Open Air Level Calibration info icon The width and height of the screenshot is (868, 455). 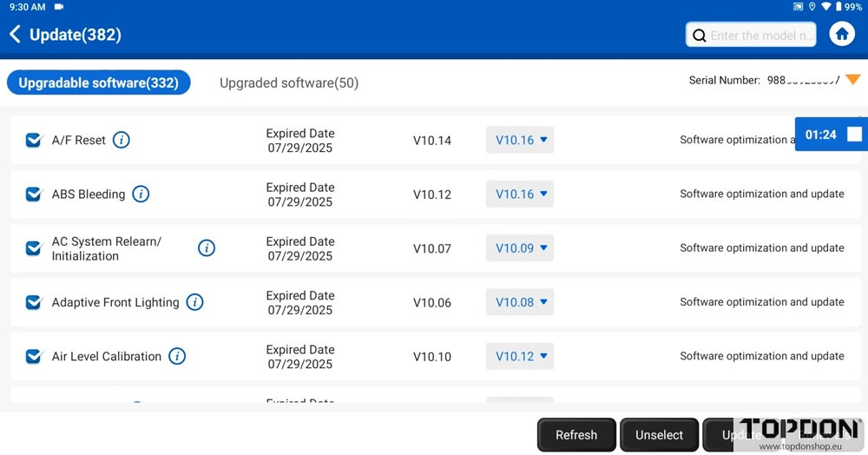[177, 356]
